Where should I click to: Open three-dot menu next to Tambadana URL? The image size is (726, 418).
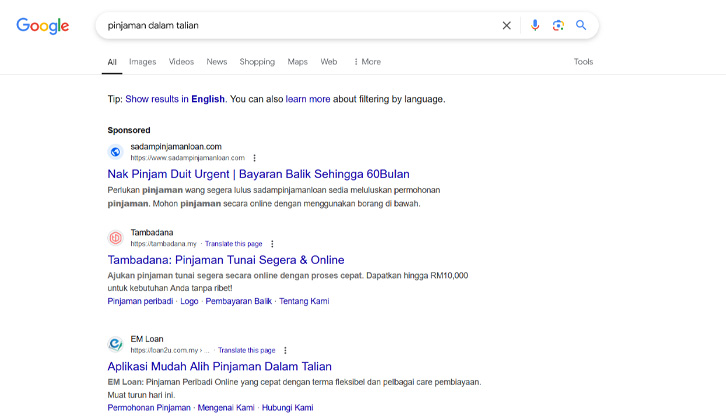tap(272, 244)
